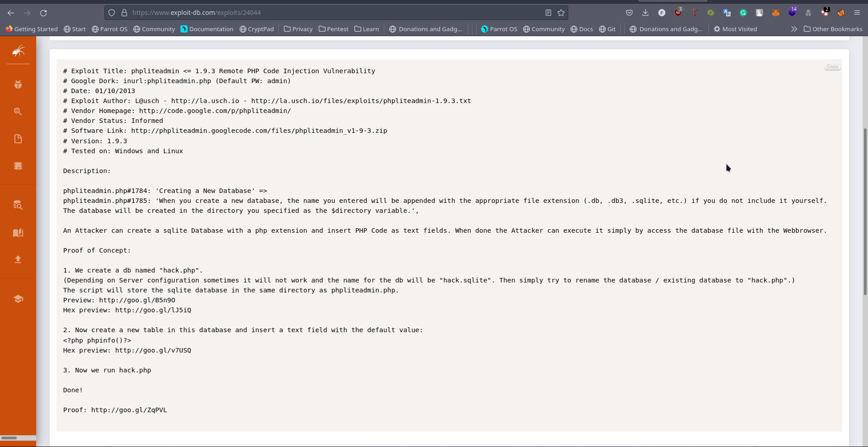This screenshot has width=868, height=447.
Task: Open the Git bookmark
Action: tap(607, 29)
